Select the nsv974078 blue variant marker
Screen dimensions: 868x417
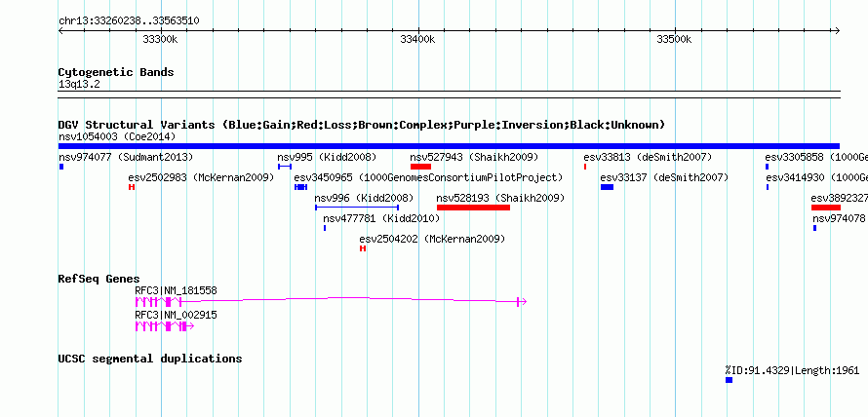tap(815, 228)
